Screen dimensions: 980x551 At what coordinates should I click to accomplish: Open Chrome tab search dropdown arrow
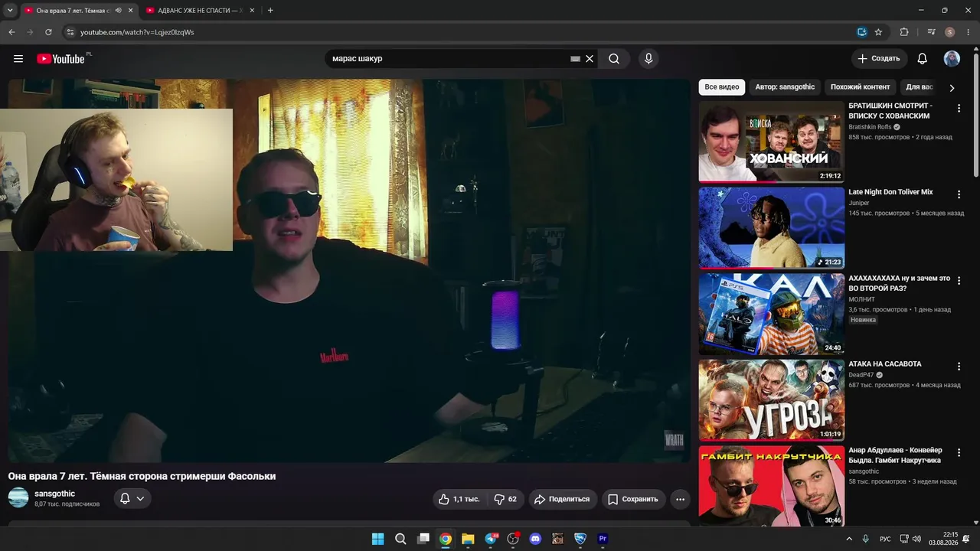(x=10, y=11)
